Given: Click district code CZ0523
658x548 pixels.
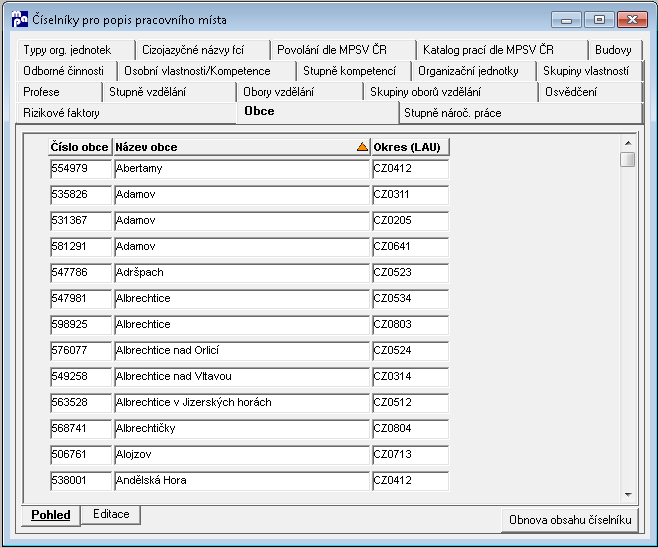Looking at the screenshot, I should 410,273.
